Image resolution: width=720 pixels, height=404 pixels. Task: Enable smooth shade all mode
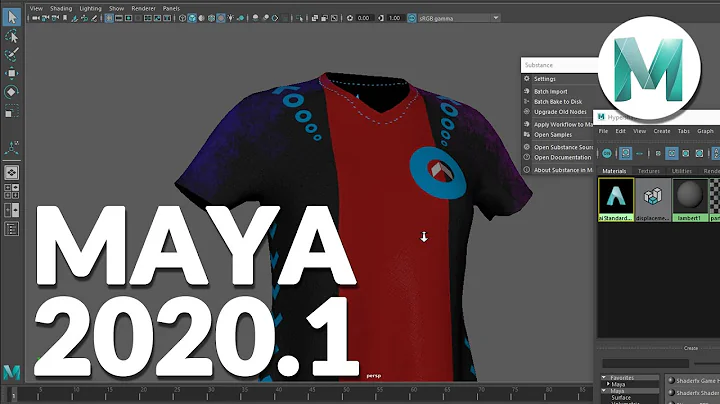pos(192,18)
